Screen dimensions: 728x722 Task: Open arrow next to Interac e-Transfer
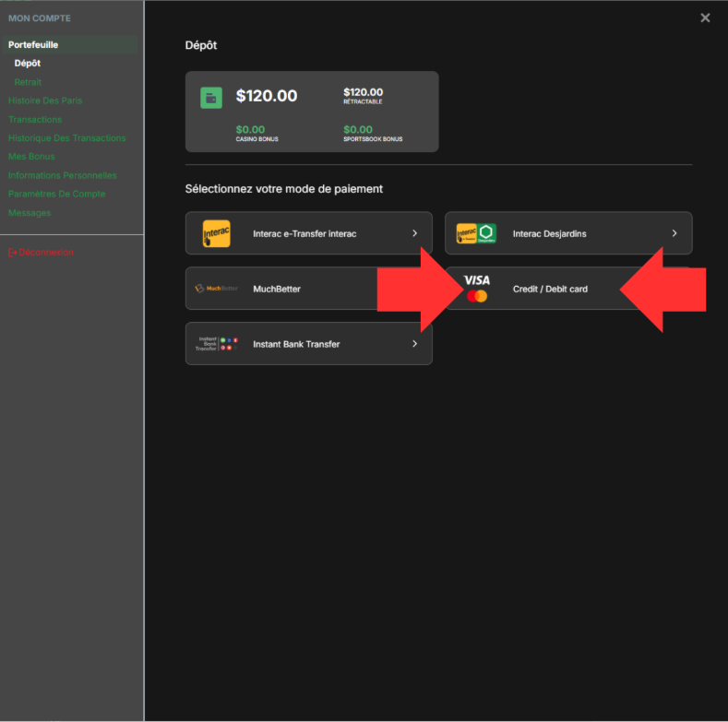[414, 234]
